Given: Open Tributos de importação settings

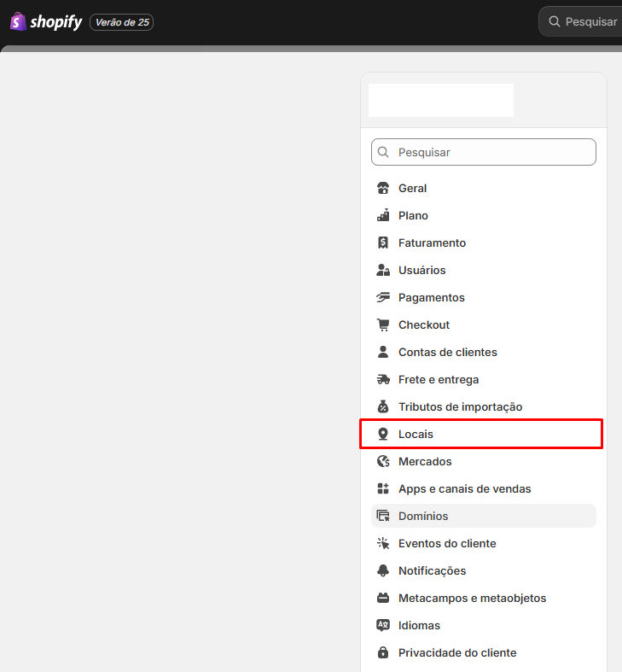Looking at the screenshot, I should click(x=484, y=406).
